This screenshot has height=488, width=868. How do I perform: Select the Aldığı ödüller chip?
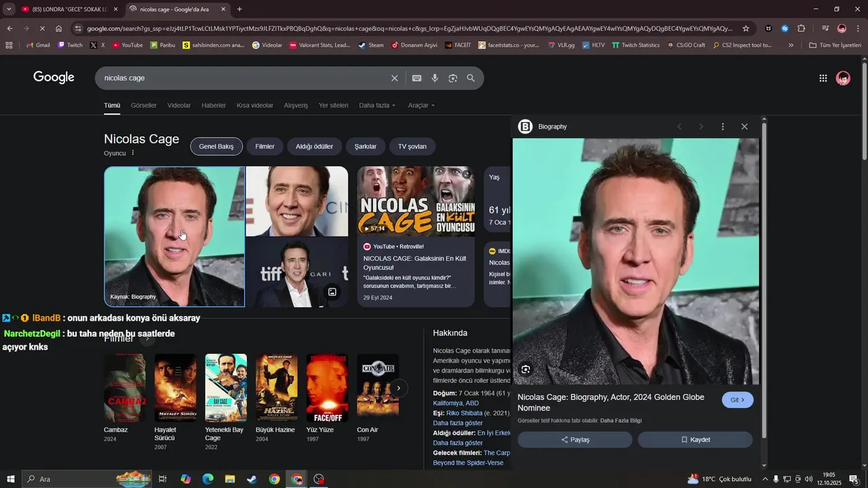(x=315, y=146)
